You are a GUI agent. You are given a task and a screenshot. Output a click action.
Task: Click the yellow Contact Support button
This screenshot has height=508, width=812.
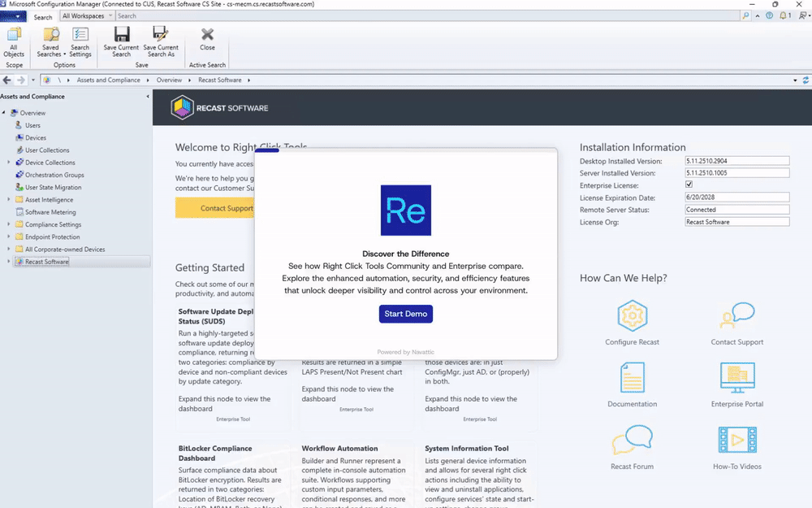click(216, 208)
